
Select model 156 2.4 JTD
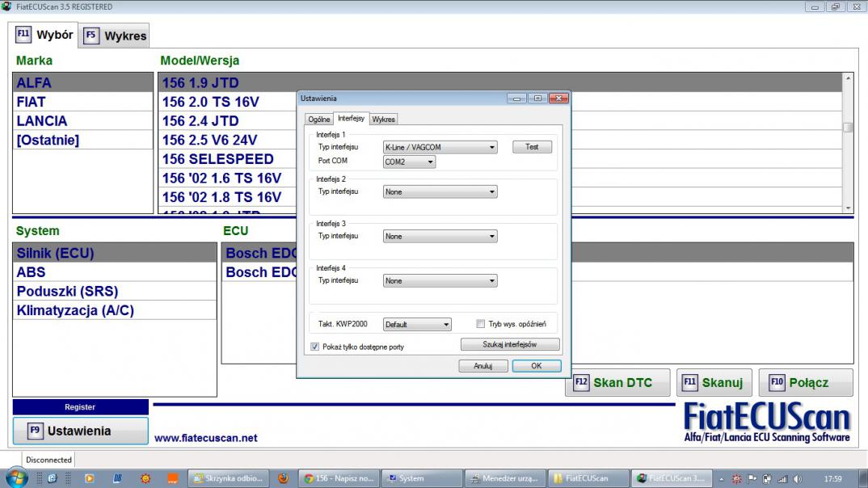pyautogui.click(x=227, y=120)
